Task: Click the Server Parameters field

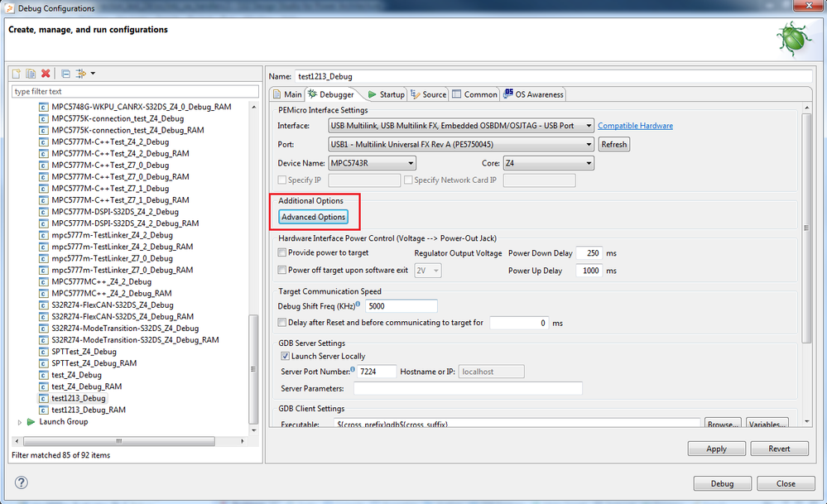Action: click(x=468, y=388)
